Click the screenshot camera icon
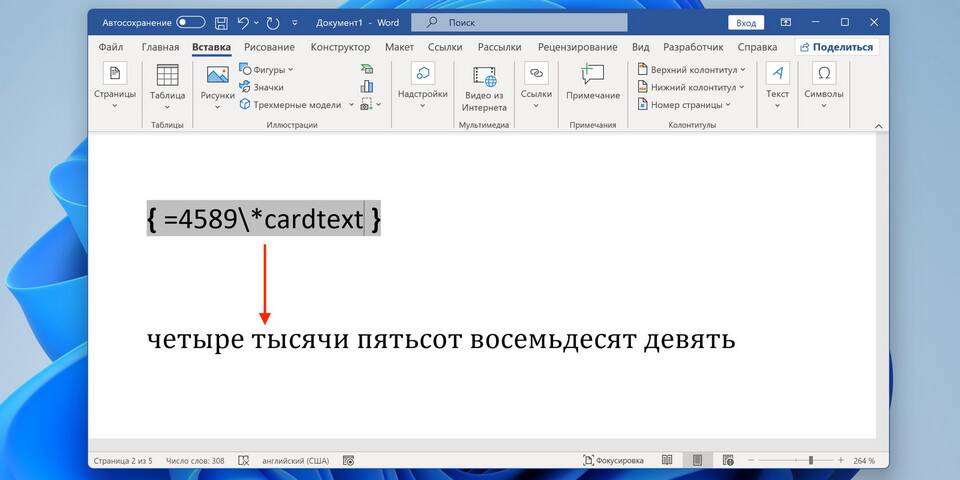The width and height of the screenshot is (960, 480). (x=366, y=104)
